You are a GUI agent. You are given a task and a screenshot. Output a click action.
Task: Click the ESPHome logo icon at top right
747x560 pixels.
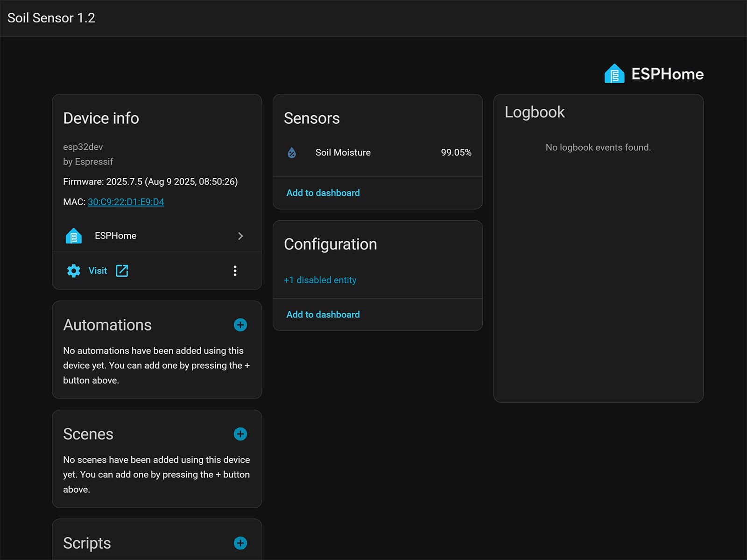(614, 74)
